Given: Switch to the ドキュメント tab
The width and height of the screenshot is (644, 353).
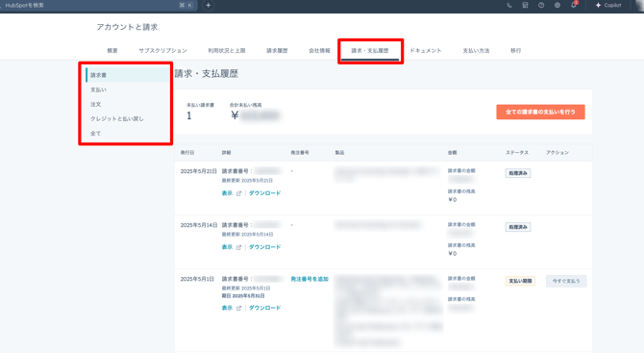Looking at the screenshot, I should point(426,51).
